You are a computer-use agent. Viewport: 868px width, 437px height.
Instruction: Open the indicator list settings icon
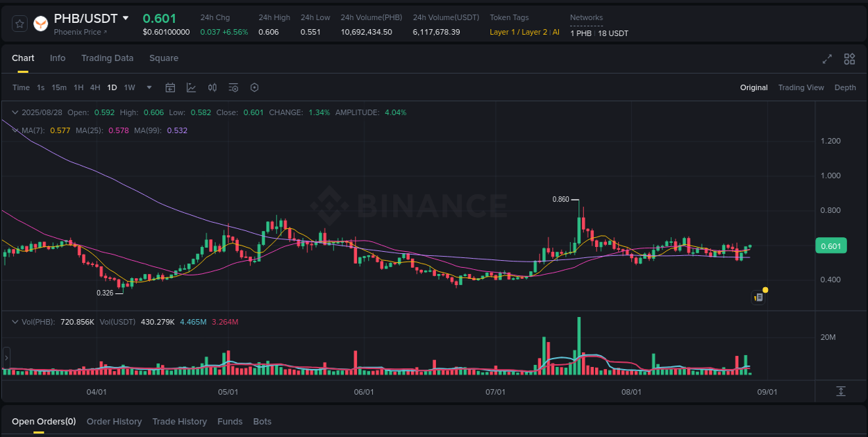(233, 87)
